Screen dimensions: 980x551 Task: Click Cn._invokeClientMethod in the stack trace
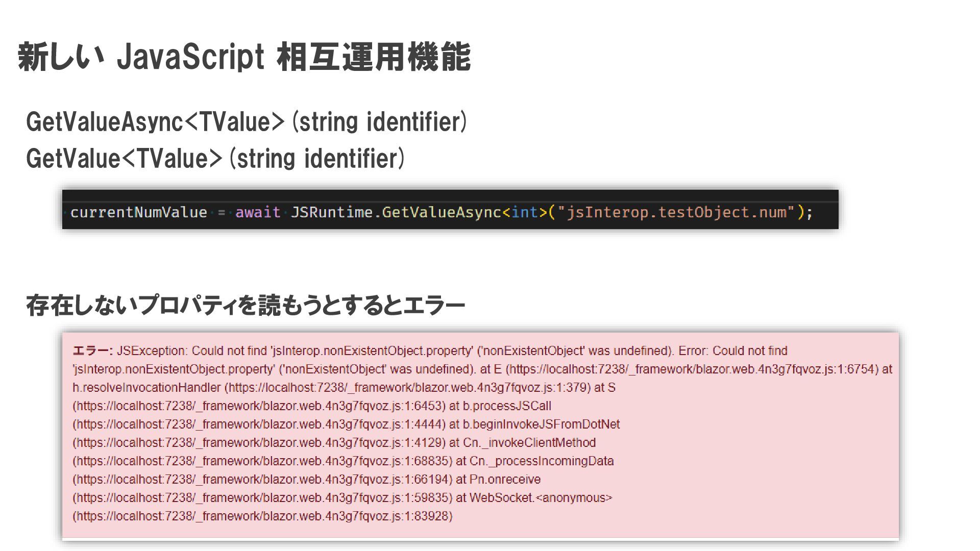[529, 443]
